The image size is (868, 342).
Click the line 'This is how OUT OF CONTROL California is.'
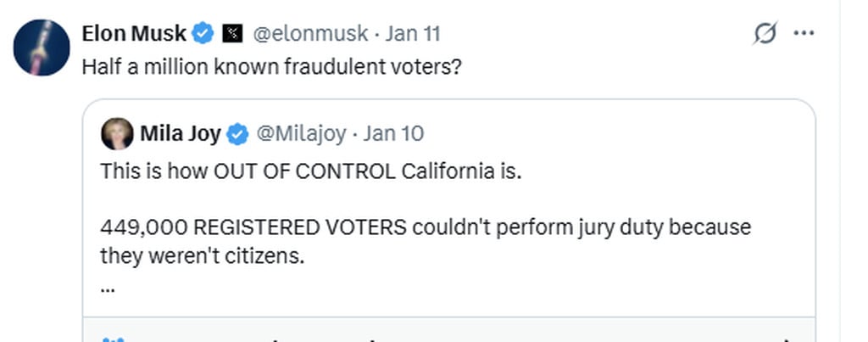point(311,171)
